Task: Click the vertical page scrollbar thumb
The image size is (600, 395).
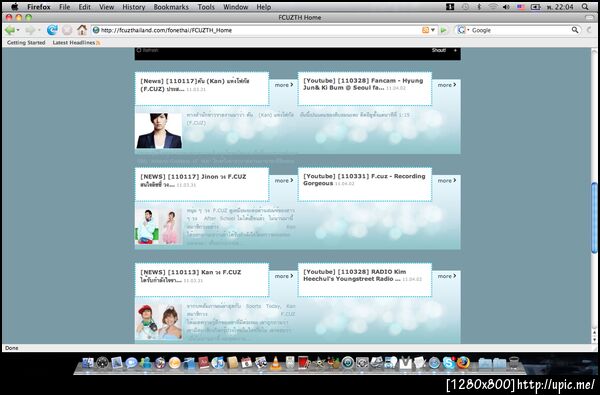Action: tap(594, 217)
